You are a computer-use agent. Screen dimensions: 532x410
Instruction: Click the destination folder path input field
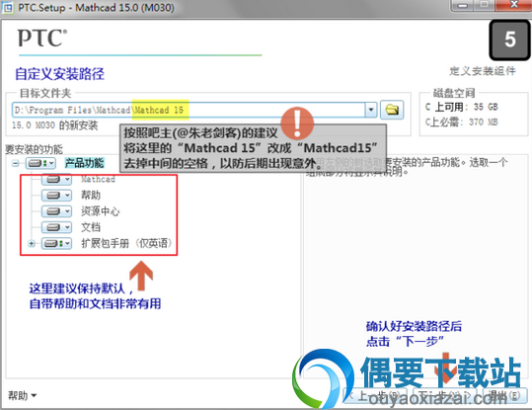coord(189,110)
